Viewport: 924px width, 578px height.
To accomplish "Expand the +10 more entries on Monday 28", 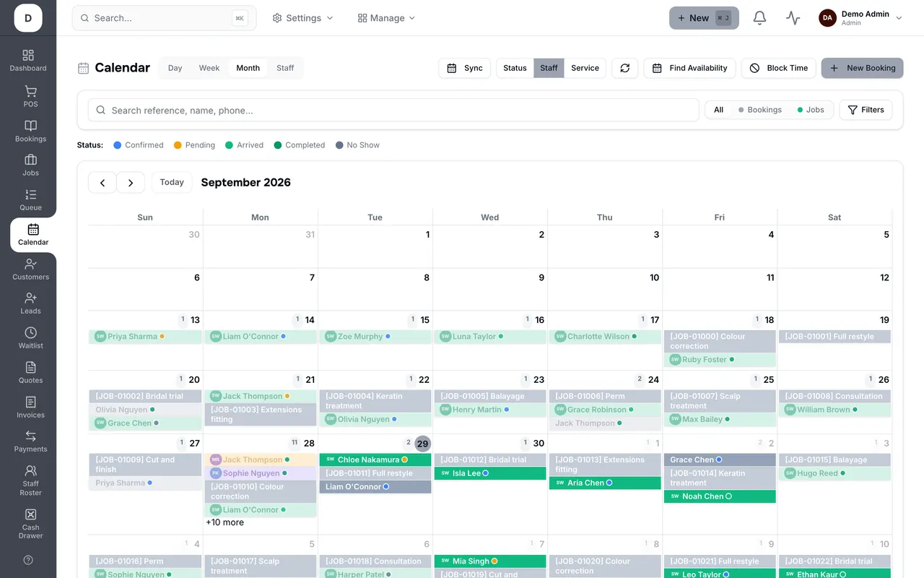I will coord(225,522).
